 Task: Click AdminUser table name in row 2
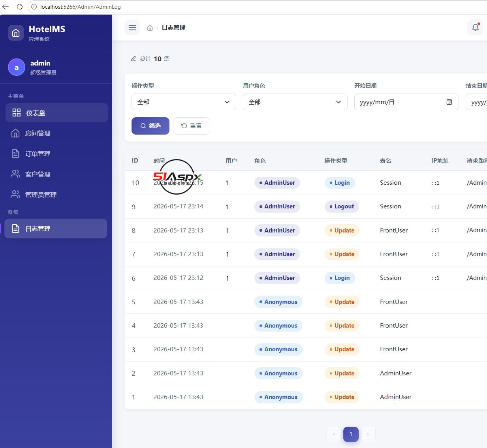click(396, 373)
